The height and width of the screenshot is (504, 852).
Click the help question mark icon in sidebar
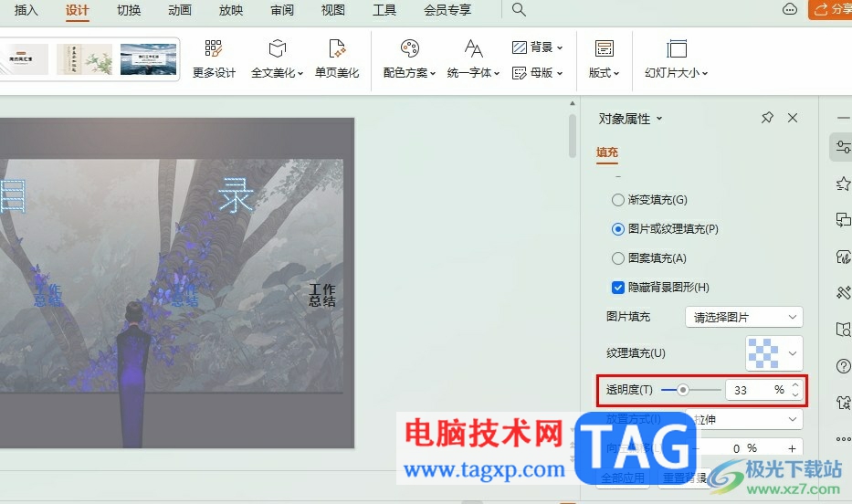pyautogui.click(x=843, y=366)
